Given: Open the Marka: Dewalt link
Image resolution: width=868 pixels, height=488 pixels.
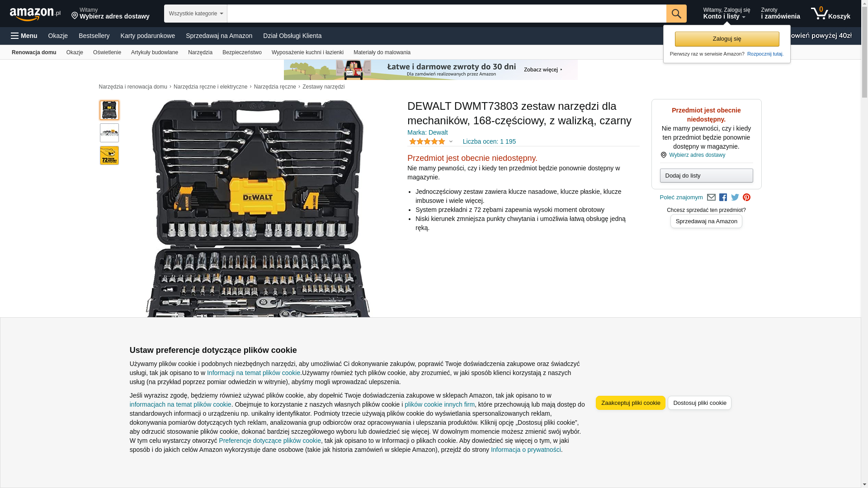Looking at the screenshot, I should pyautogui.click(x=428, y=132).
